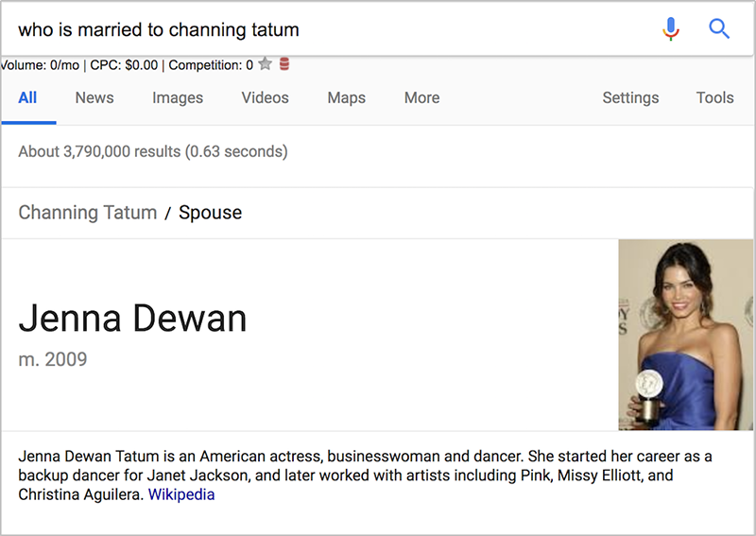
Task: Expand the More menu
Action: [421, 97]
